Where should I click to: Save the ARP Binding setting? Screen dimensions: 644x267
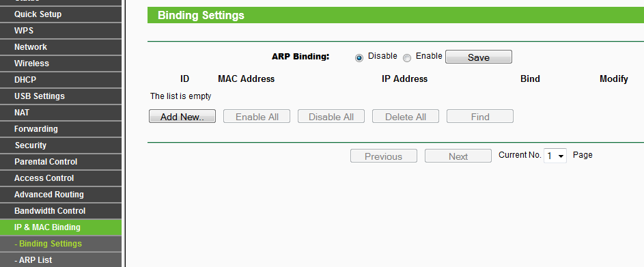tap(479, 57)
